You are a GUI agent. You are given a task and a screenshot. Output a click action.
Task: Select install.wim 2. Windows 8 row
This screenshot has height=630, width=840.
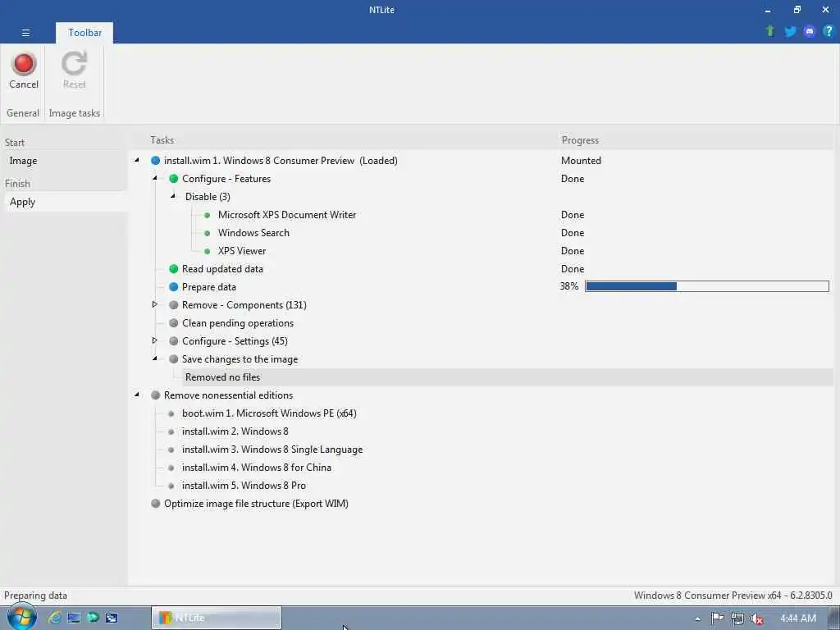(235, 431)
